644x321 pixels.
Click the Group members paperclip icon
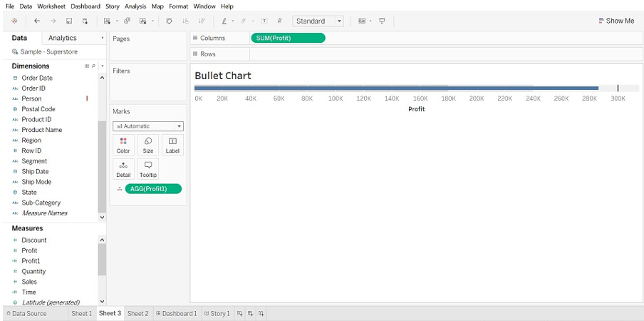(x=243, y=21)
